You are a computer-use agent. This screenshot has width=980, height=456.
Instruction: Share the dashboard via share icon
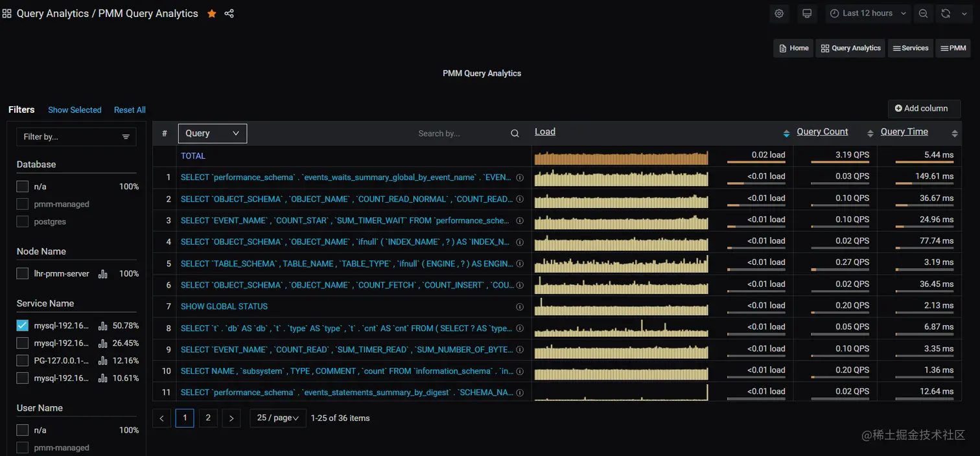[229, 14]
